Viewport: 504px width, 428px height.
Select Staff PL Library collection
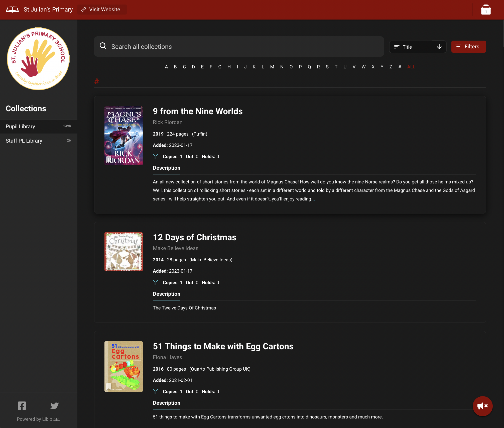click(39, 141)
